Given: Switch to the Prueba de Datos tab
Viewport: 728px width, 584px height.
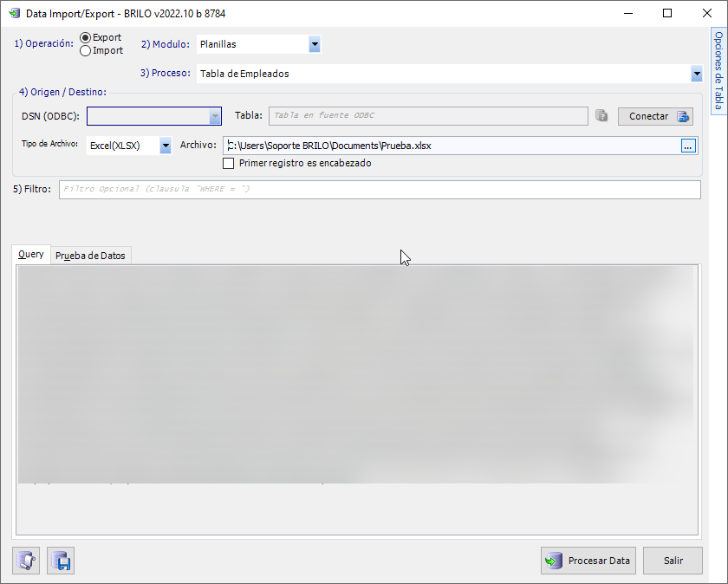Looking at the screenshot, I should [90, 255].
